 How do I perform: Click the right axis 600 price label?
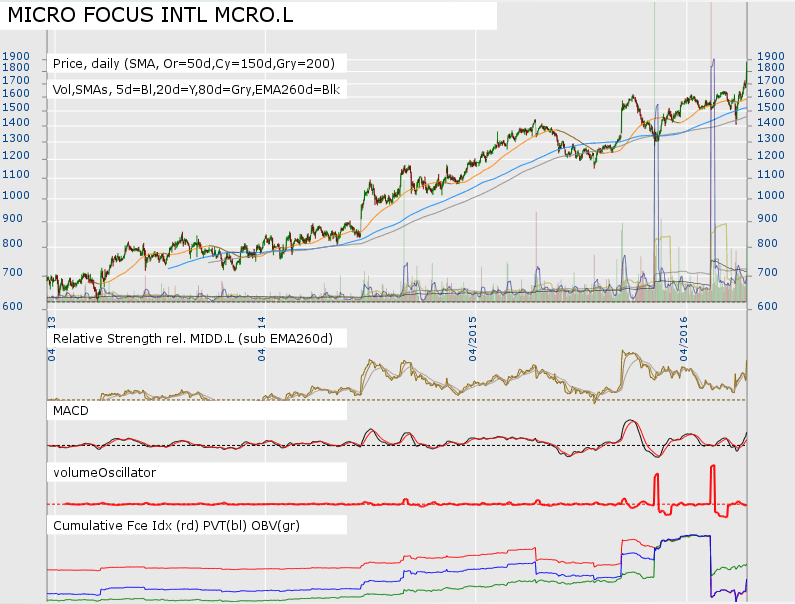pos(767,306)
